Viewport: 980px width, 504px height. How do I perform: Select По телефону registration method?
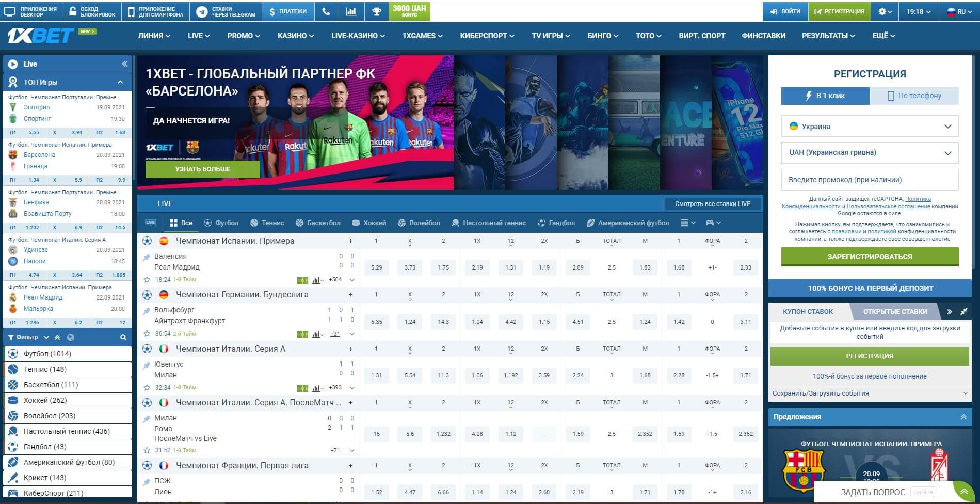pyautogui.click(x=914, y=96)
